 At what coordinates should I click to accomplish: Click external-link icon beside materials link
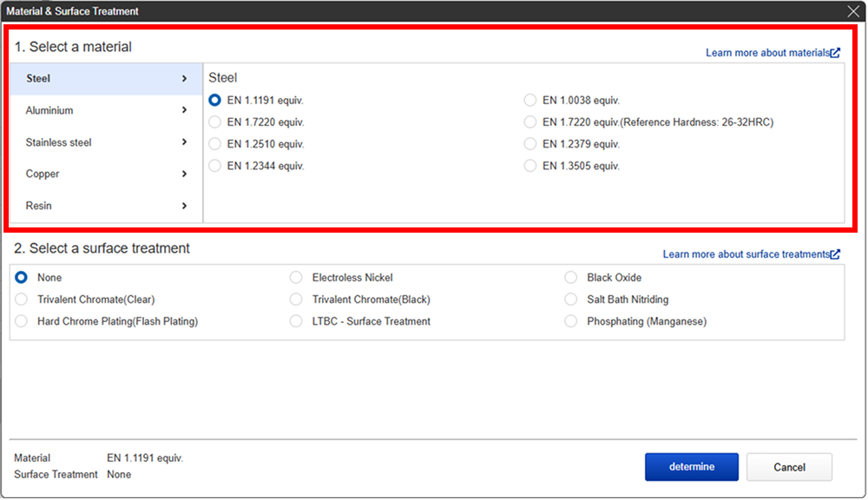coord(835,53)
